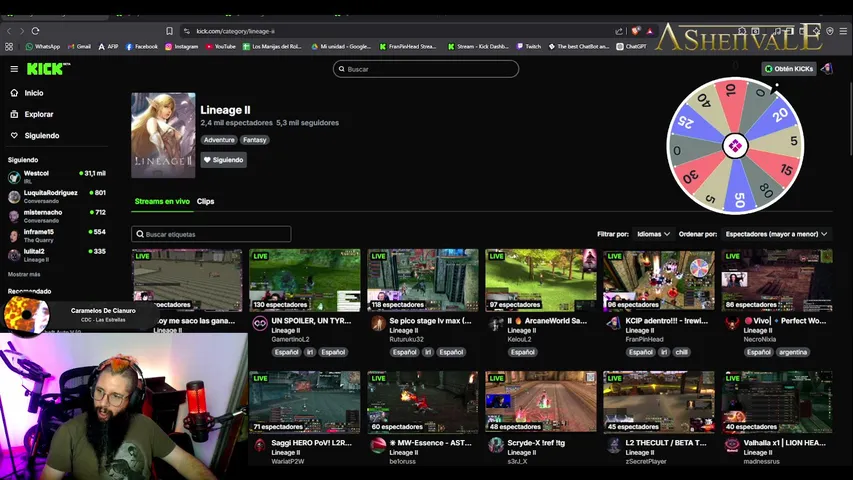Open be1oruss channel avatar
Image resolution: width=853 pixels, height=480 pixels.
378,445
